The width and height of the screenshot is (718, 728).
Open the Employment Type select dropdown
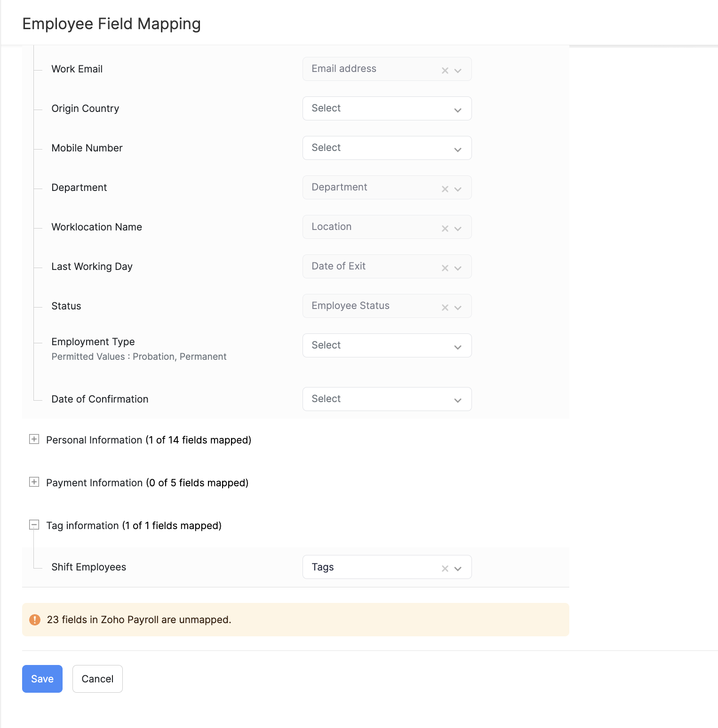pos(387,346)
